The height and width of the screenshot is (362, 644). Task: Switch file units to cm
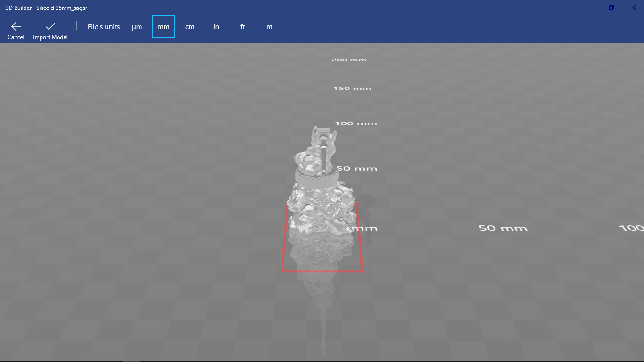point(190,27)
